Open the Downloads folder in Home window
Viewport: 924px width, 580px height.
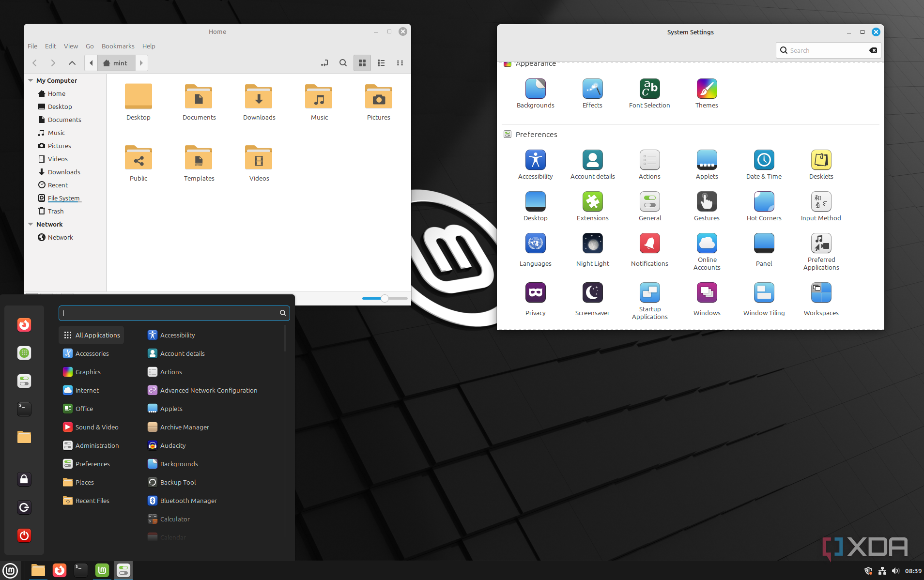coord(259,102)
